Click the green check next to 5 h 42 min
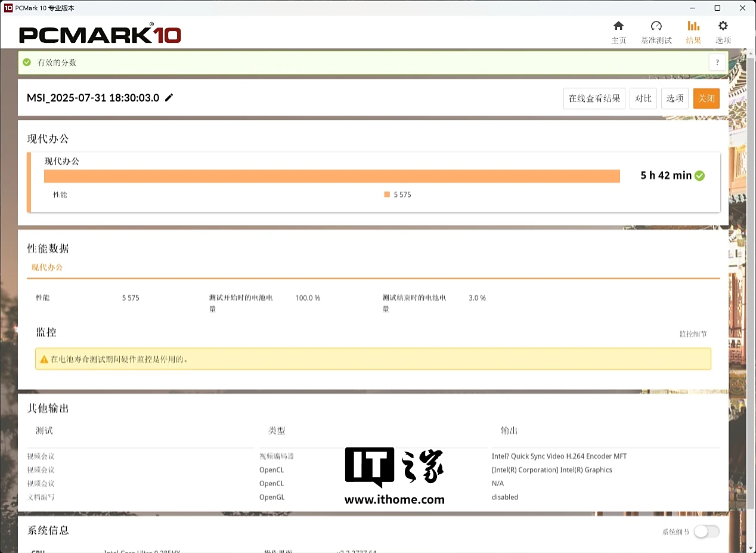756x553 pixels. (699, 175)
